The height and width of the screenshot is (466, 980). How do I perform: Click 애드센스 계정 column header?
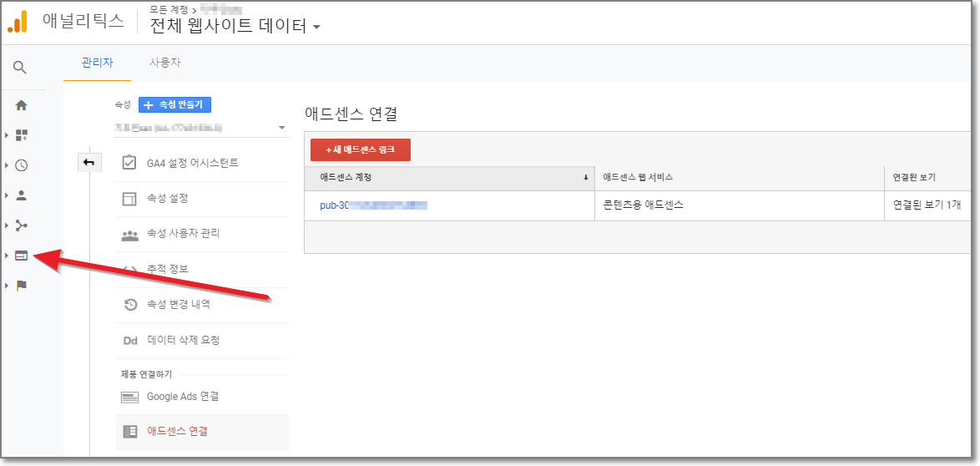(x=449, y=178)
